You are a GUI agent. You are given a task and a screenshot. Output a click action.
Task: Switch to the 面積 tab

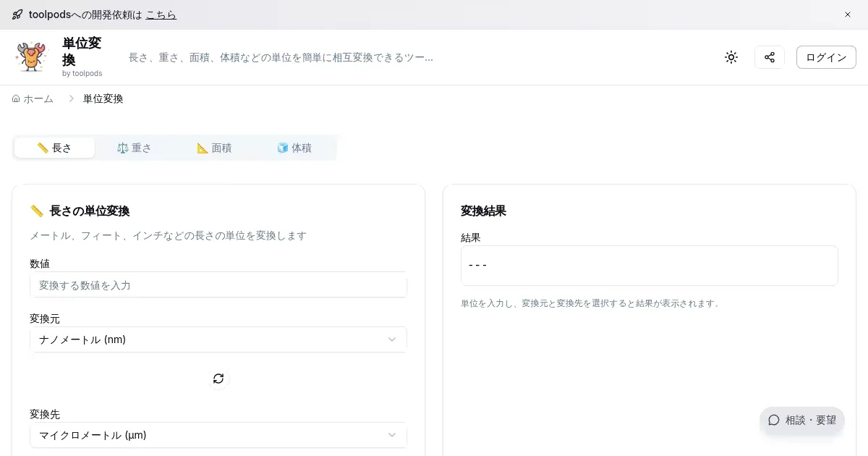click(x=214, y=148)
